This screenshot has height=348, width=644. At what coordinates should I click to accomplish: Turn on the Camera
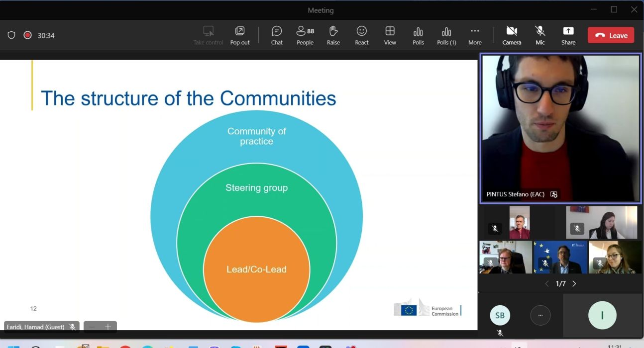512,35
